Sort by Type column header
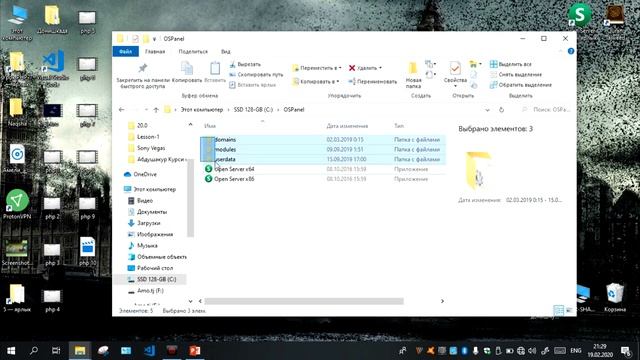 tap(399, 126)
